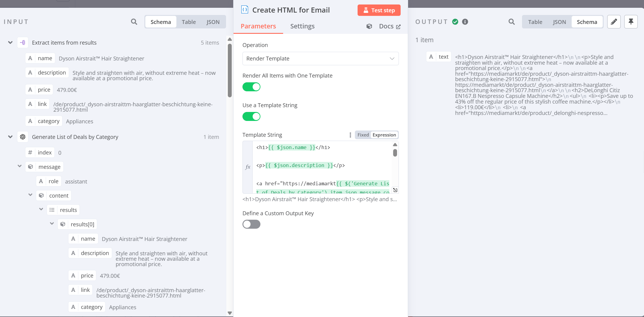Screen dimensions: 644x317
Task: Click the Extract items node icon
Action: [23, 43]
